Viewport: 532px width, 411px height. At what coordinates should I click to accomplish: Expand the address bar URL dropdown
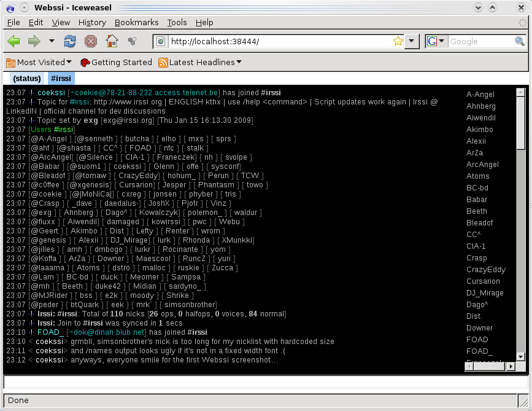(x=412, y=41)
